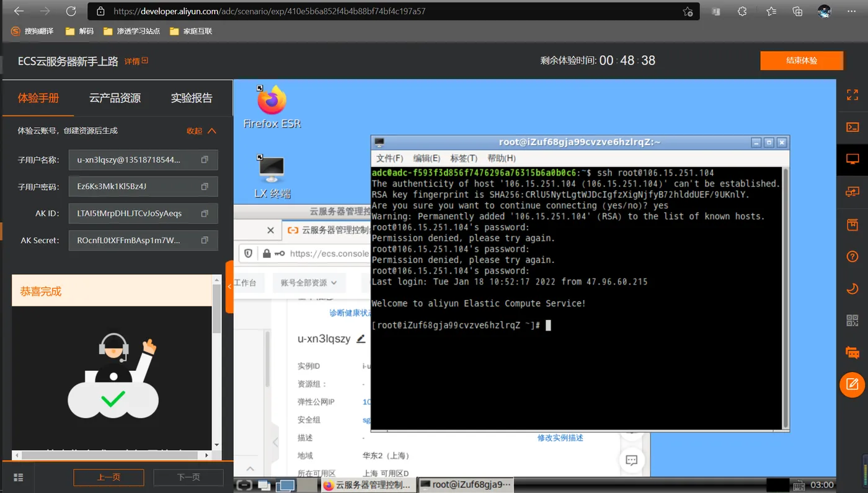The height and width of the screenshot is (493, 868).
Task: Open terminal 编辑(E) menu
Action: click(427, 158)
